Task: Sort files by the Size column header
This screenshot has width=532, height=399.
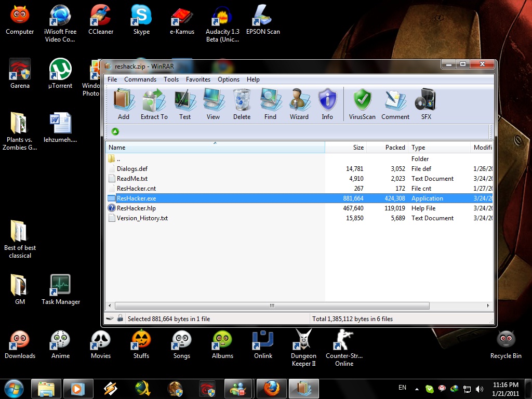Action: pyautogui.click(x=345, y=147)
